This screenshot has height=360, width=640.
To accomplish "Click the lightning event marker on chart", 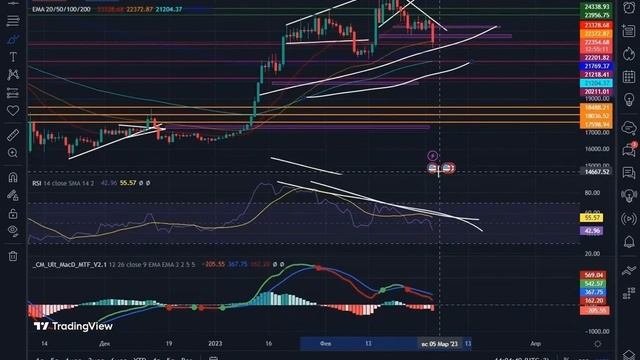I will (432, 156).
